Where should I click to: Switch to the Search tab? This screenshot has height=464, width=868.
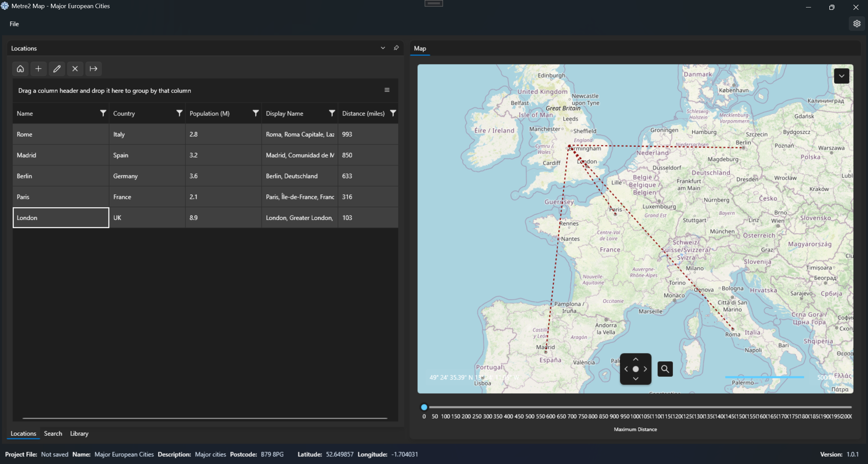[53, 433]
